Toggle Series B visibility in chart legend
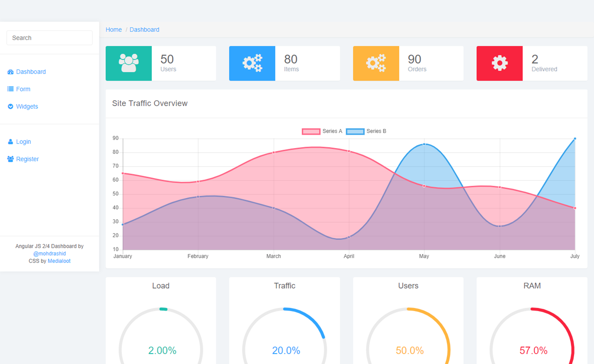 376,131
